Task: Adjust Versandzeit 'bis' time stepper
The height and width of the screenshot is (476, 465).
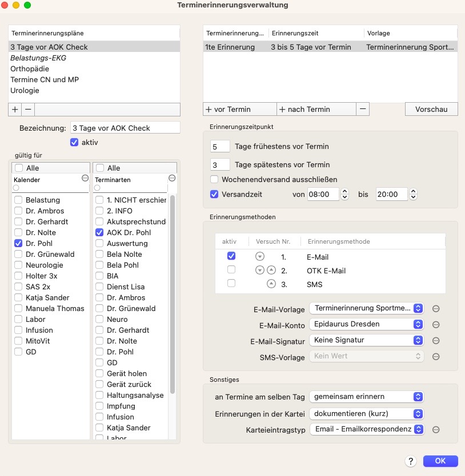Action: point(413,194)
